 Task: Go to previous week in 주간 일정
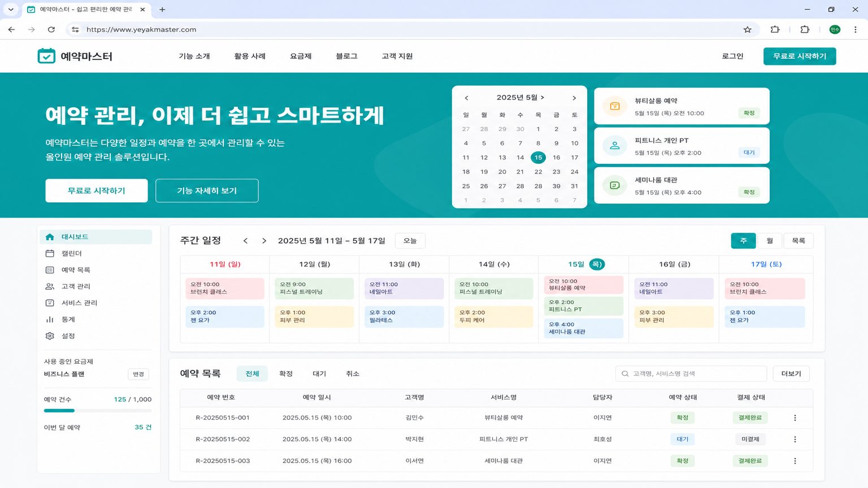point(245,241)
